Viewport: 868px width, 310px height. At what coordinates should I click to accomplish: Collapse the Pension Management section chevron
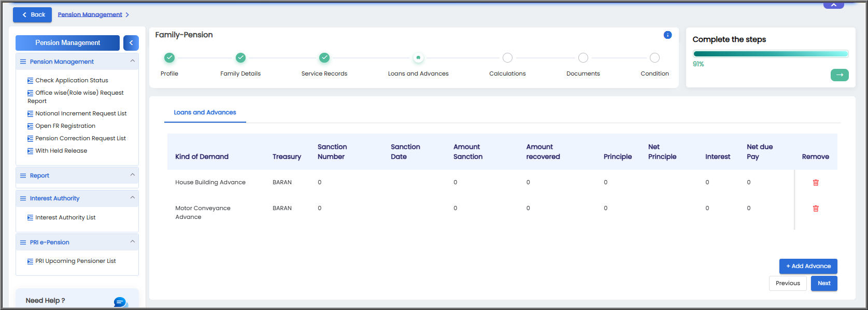(132, 61)
